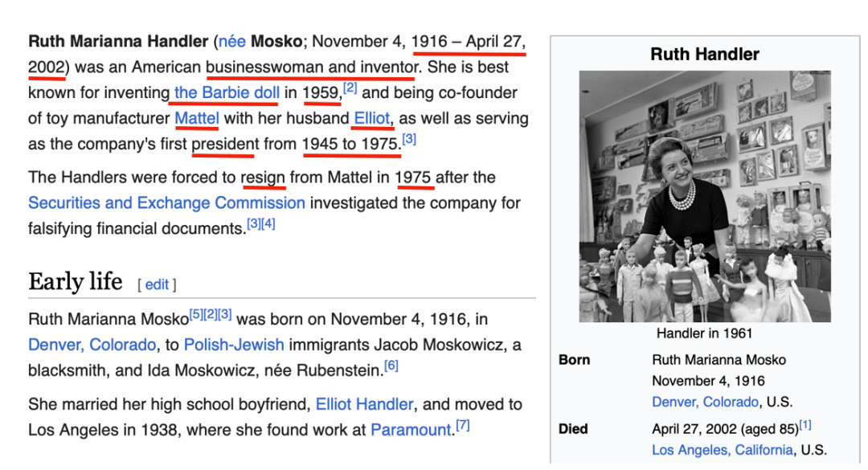Open the Polish-Jewish link
868x470 pixels.
(x=234, y=345)
